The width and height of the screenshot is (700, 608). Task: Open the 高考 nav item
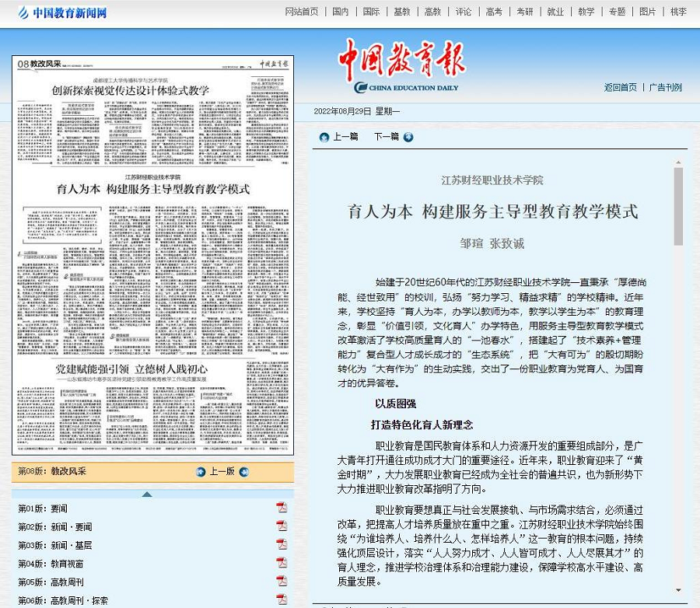point(494,12)
